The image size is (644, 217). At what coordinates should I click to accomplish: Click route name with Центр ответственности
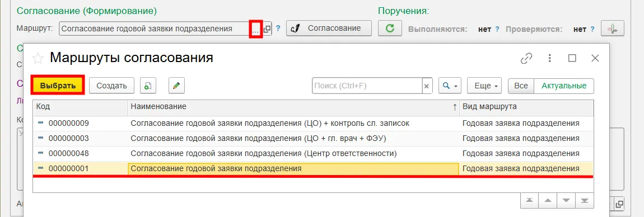click(263, 153)
